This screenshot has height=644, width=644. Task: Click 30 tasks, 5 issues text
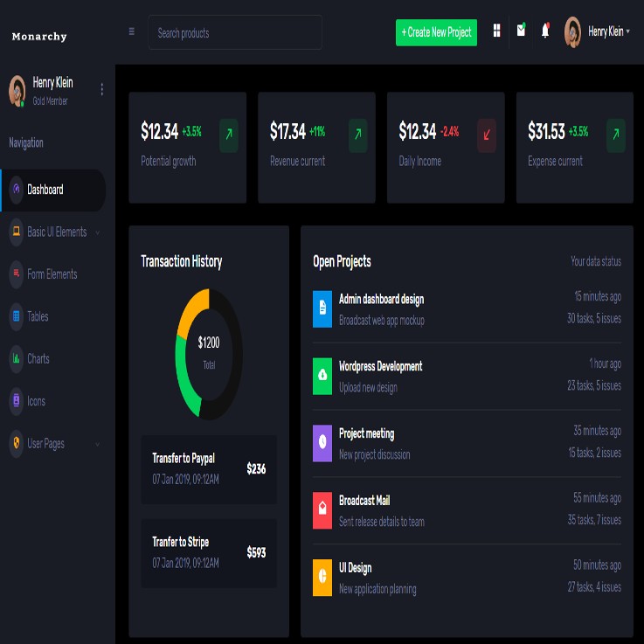tap(594, 318)
